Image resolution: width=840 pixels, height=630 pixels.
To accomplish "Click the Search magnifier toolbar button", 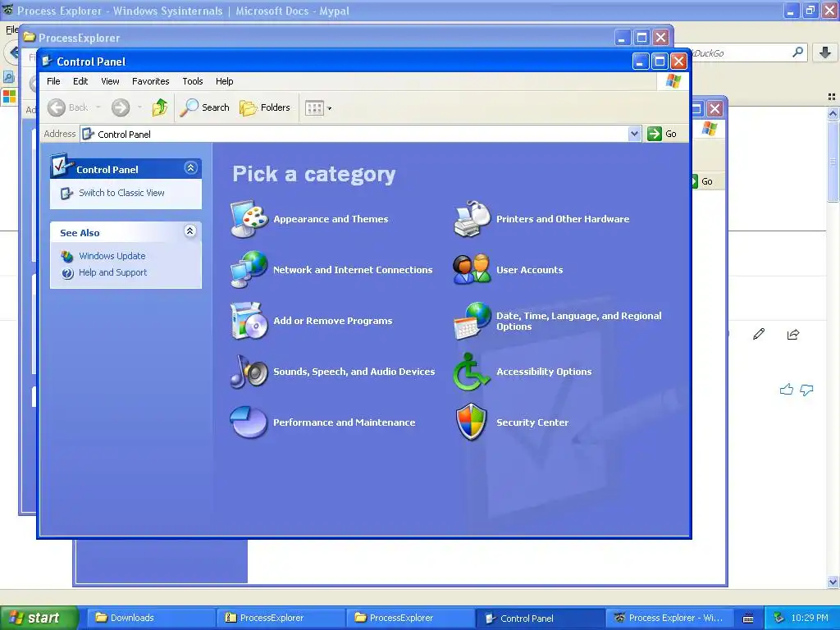I will coord(204,107).
